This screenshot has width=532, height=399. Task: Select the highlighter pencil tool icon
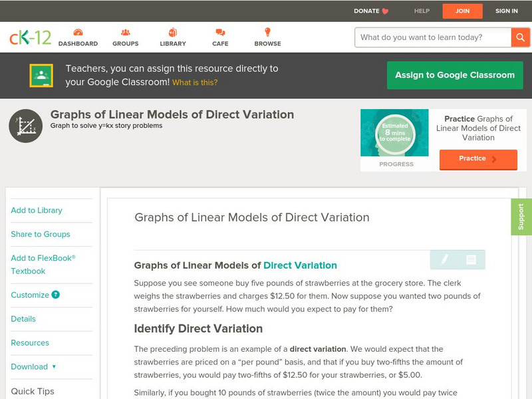coord(444,259)
